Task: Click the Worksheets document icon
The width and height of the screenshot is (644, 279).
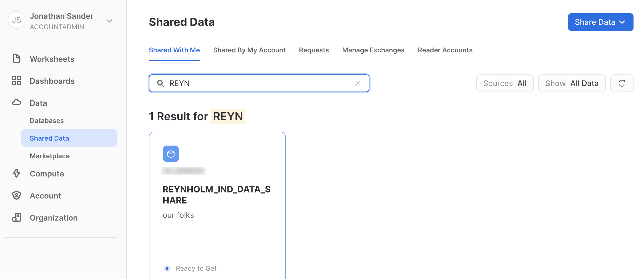Action: pyautogui.click(x=17, y=59)
